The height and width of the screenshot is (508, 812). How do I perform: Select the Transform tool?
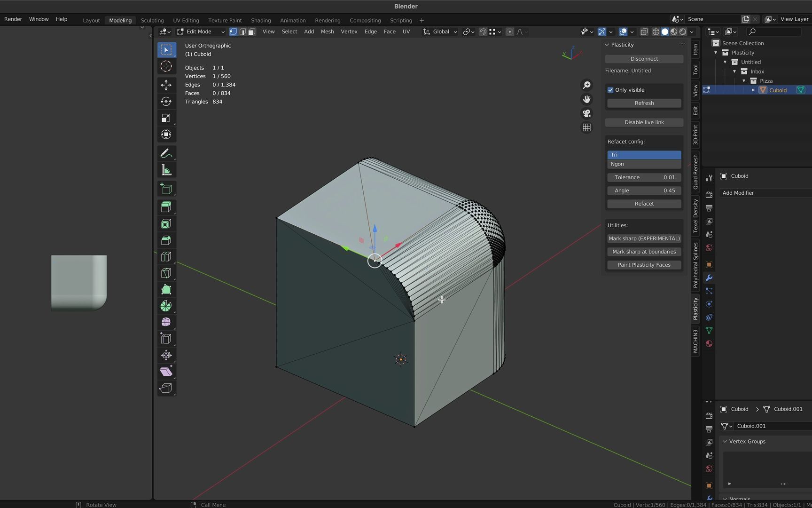[166, 135]
